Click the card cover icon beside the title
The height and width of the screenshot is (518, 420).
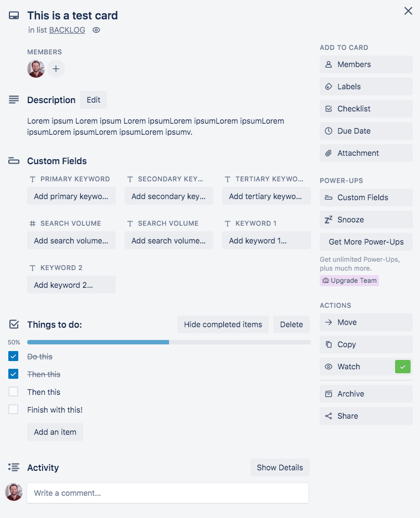point(13,15)
